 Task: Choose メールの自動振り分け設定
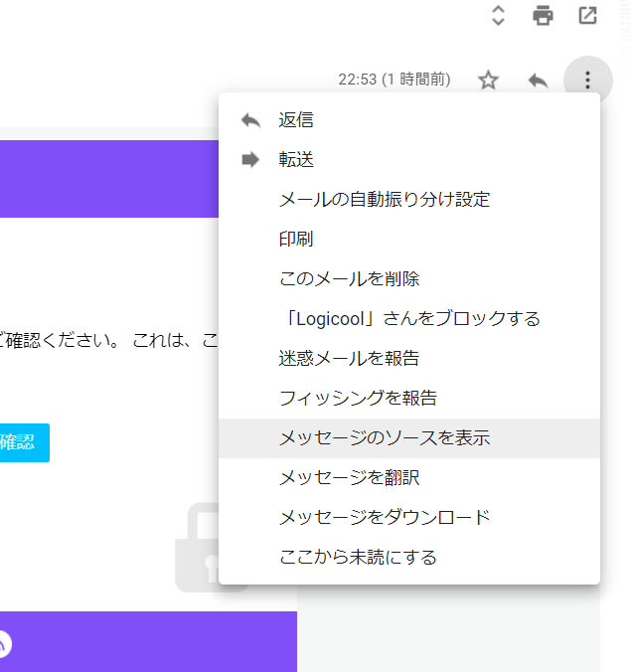click(x=409, y=199)
